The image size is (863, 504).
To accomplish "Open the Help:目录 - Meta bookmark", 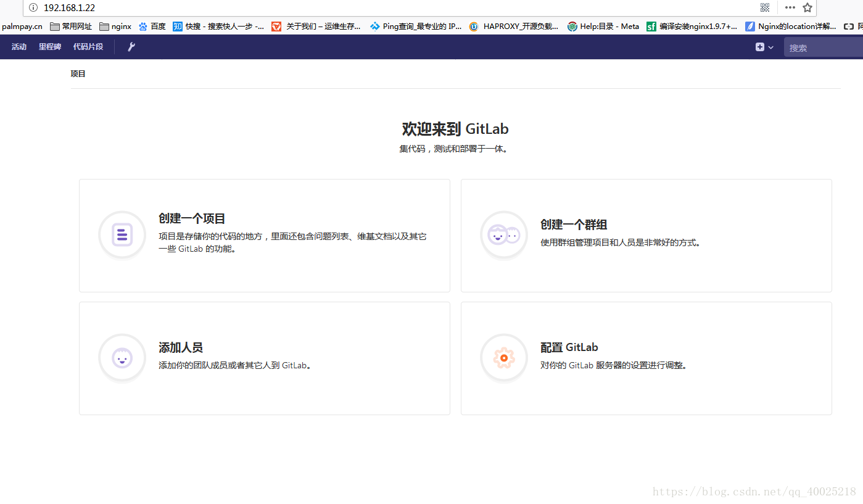I will point(603,27).
